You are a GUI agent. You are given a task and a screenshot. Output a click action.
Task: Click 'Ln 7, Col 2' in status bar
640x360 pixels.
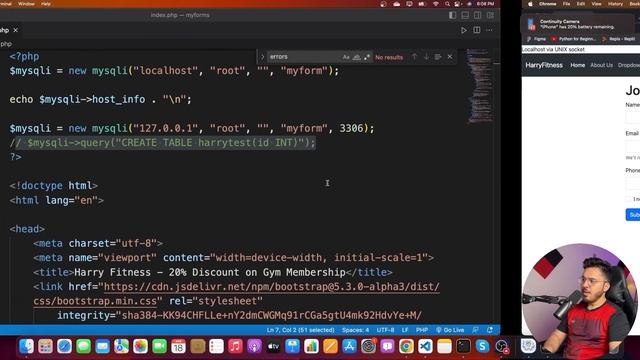300,330
